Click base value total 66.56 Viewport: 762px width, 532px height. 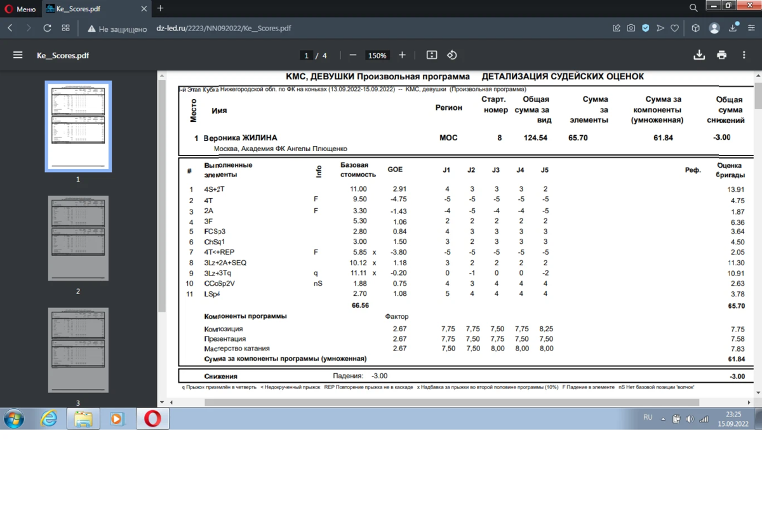tap(360, 305)
